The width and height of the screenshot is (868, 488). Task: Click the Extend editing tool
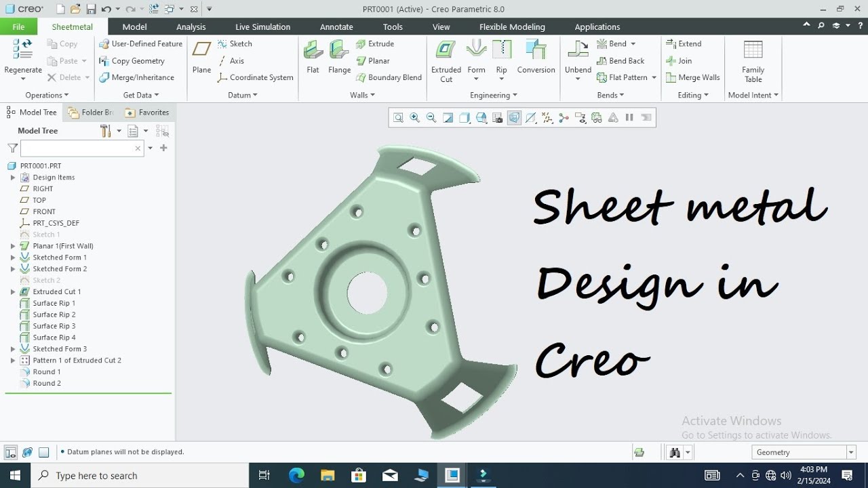click(x=684, y=43)
